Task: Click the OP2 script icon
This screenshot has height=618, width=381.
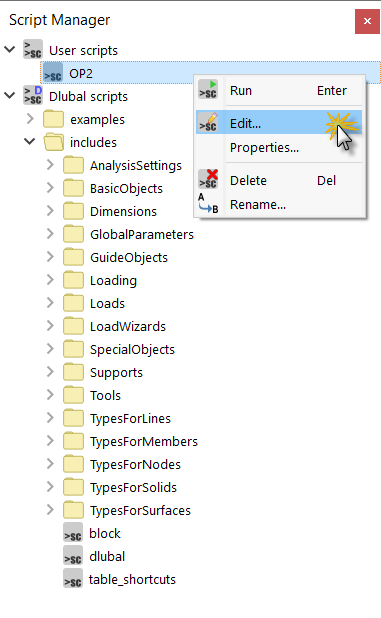Action: pyautogui.click(x=52, y=73)
